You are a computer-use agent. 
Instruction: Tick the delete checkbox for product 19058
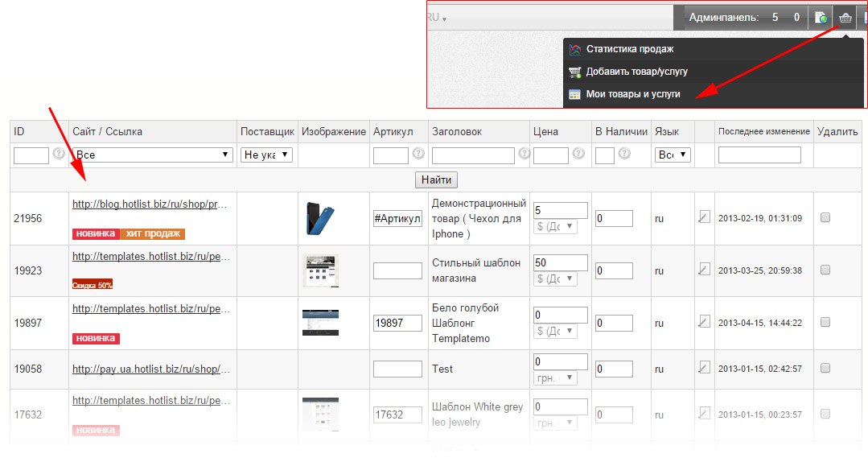click(x=825, y=368)
